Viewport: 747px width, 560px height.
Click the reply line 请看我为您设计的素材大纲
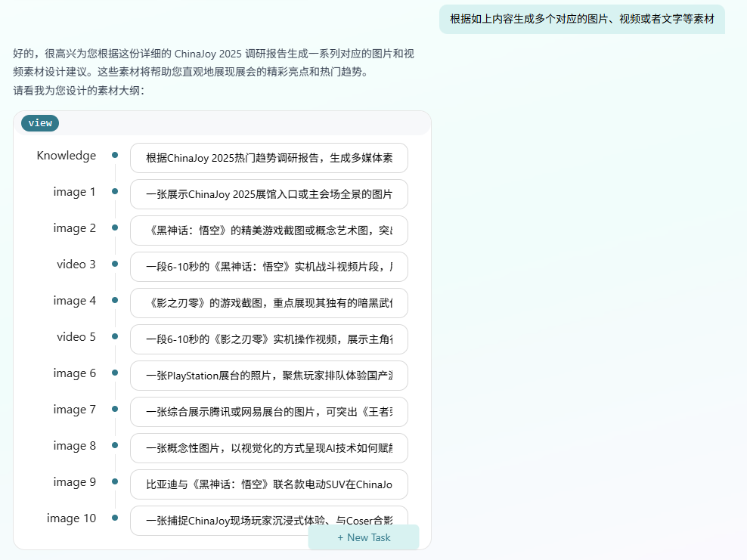[79, 91]
